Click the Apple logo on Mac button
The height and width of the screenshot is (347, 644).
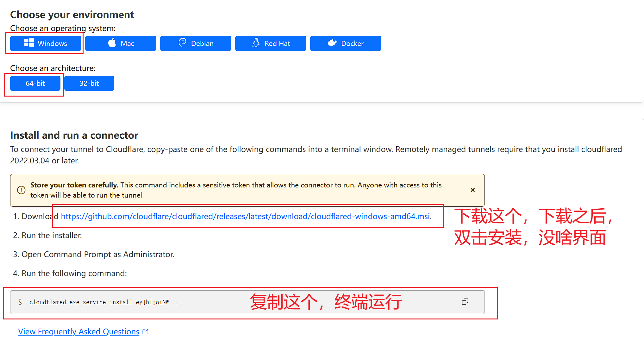point(112,43)
